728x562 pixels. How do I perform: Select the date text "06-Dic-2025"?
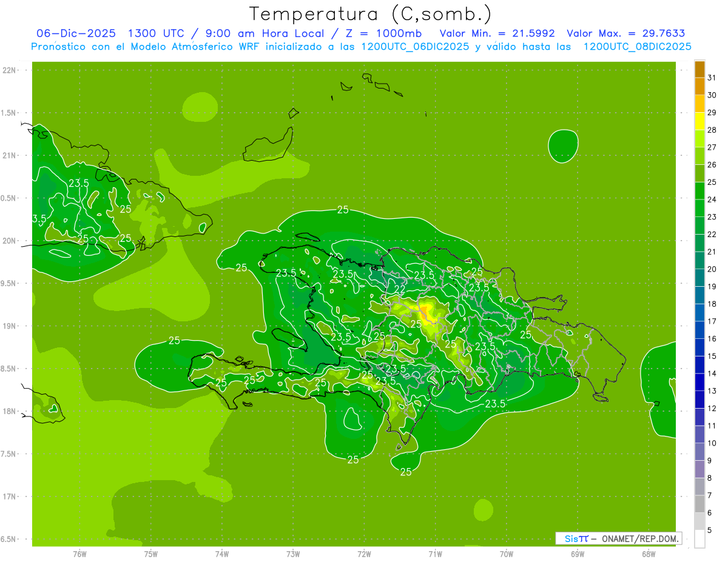[76, 33]
